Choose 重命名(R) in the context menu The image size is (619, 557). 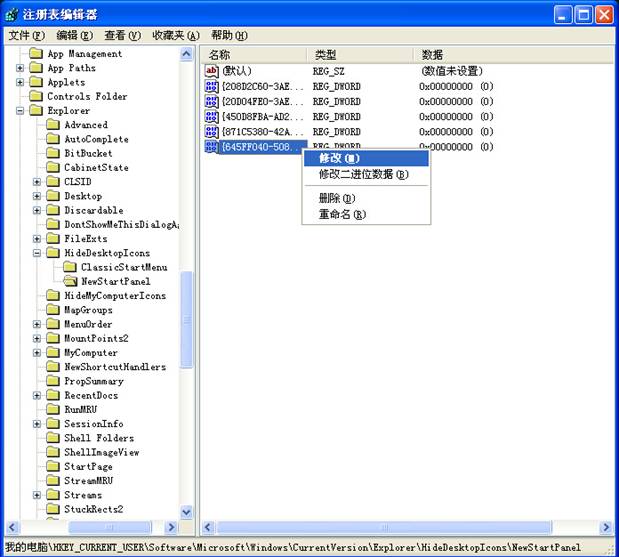(366, 214)
